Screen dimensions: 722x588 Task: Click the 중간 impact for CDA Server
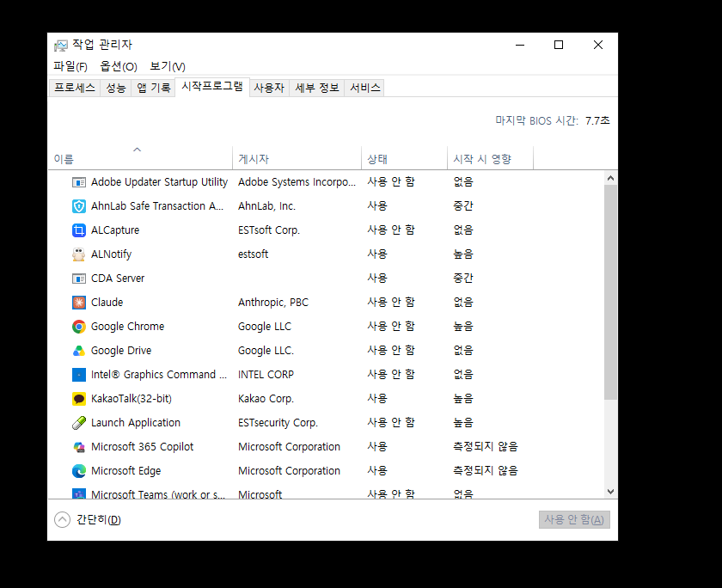(x=463, y=279)
